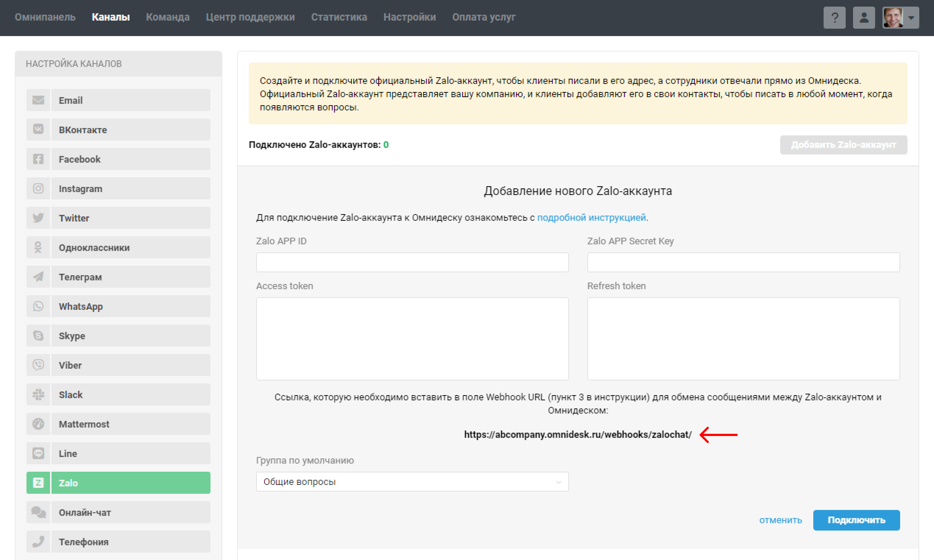Image resolution: width=934 pixels, height=560 pixels.
Task: Click the Viber channel icon
Action: 38,365
